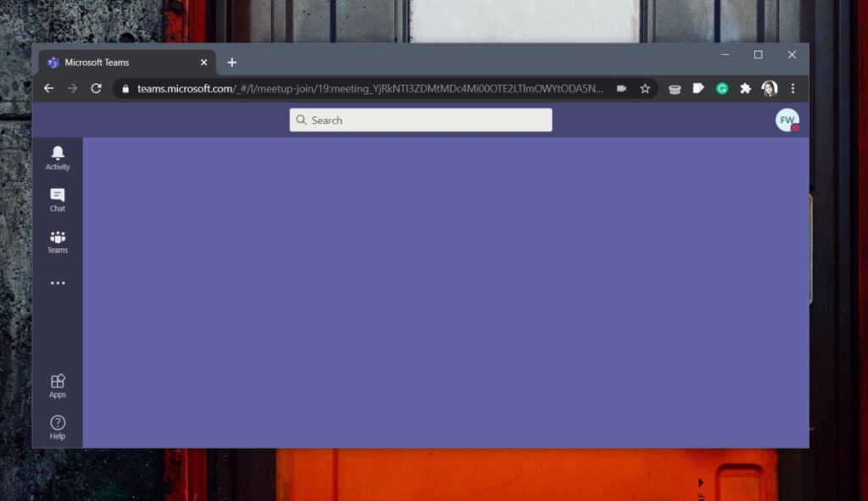Toggle bookmark with the star icon
The width and height of the screenshot is (868, 501).
tap(646, 88)
